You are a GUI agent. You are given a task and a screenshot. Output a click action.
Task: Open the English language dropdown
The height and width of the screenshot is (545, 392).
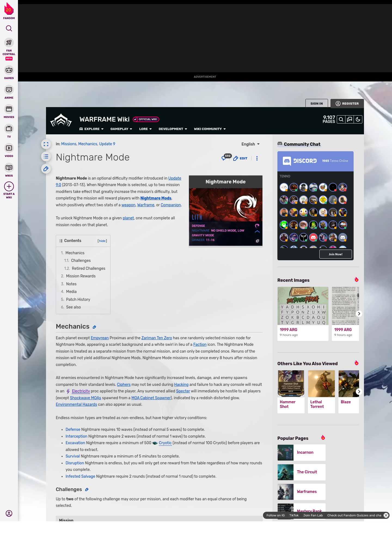point(250,144)
